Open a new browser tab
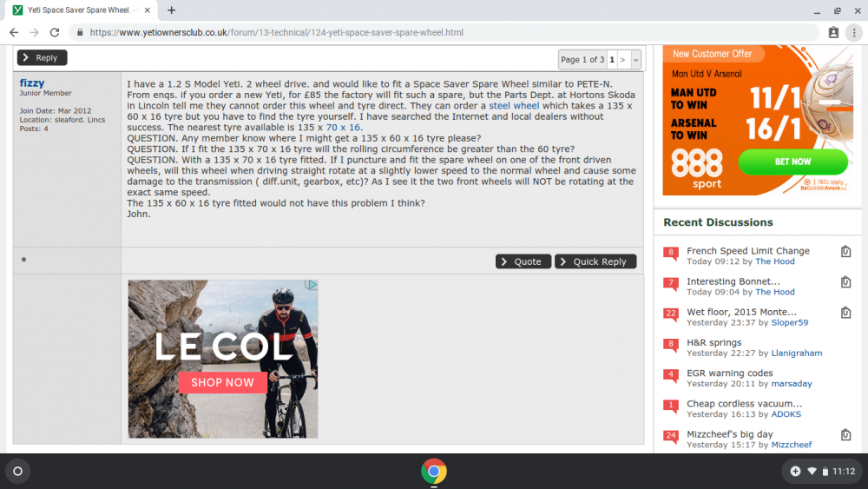This screenshot has height=489, width=868. tap(172, 10)
